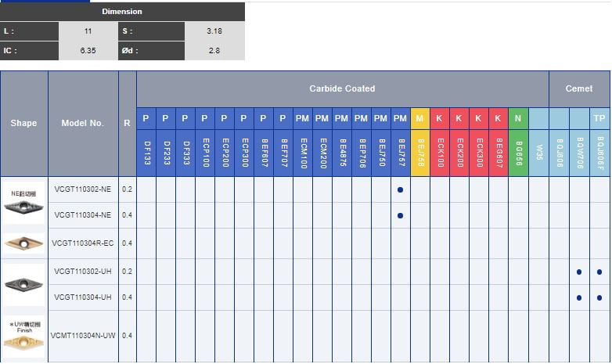Click the DF133 grade column header

tap(146, 153)
